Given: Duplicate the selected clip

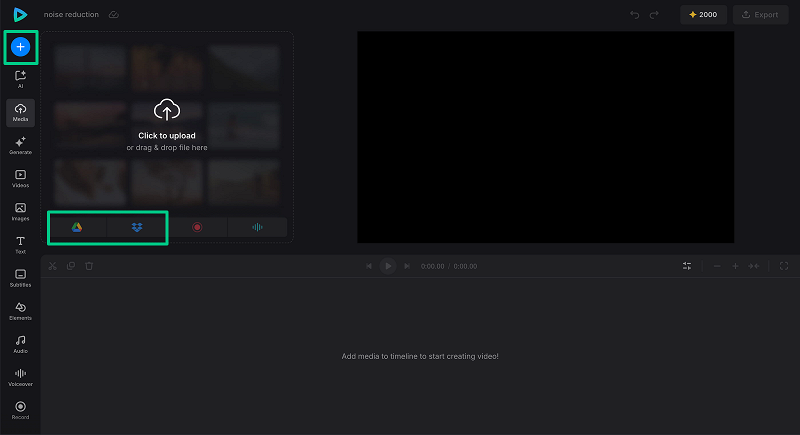Looking at the screenshot, I should pyautogui.click(x=71, y=266).
